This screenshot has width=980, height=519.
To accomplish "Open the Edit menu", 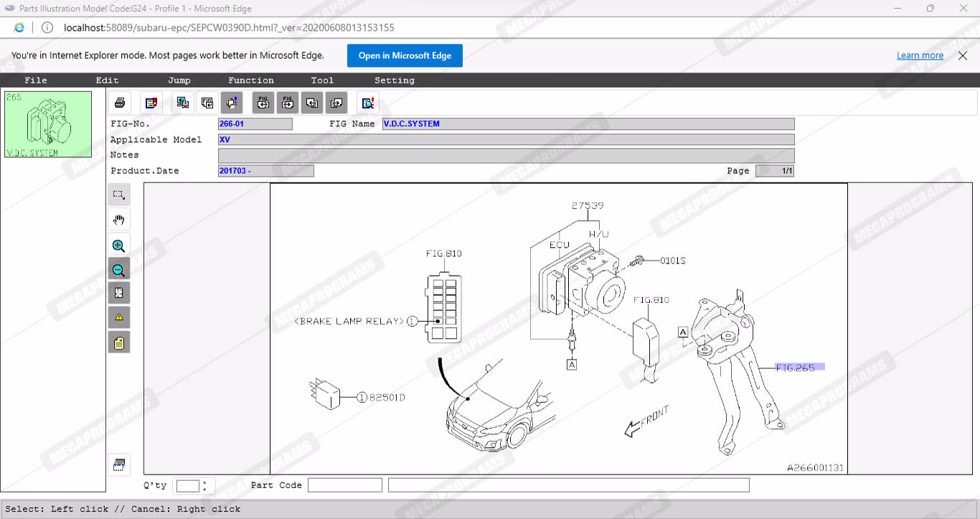I will [108, 80].
